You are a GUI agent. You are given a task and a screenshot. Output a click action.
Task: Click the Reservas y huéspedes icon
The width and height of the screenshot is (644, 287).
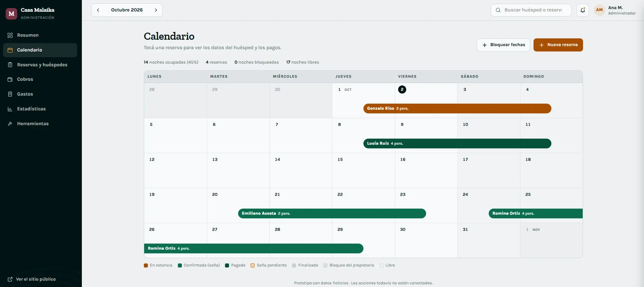tap(10, 65)
